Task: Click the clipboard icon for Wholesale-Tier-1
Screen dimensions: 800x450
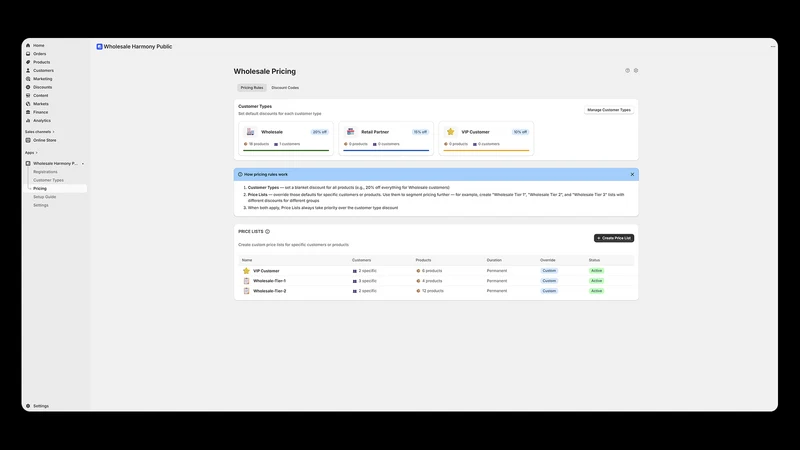Action: click(246, 281)
